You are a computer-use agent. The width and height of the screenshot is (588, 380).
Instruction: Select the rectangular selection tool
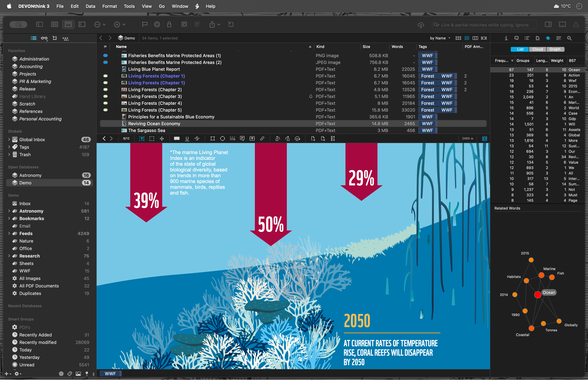click(x=152, y=139)
